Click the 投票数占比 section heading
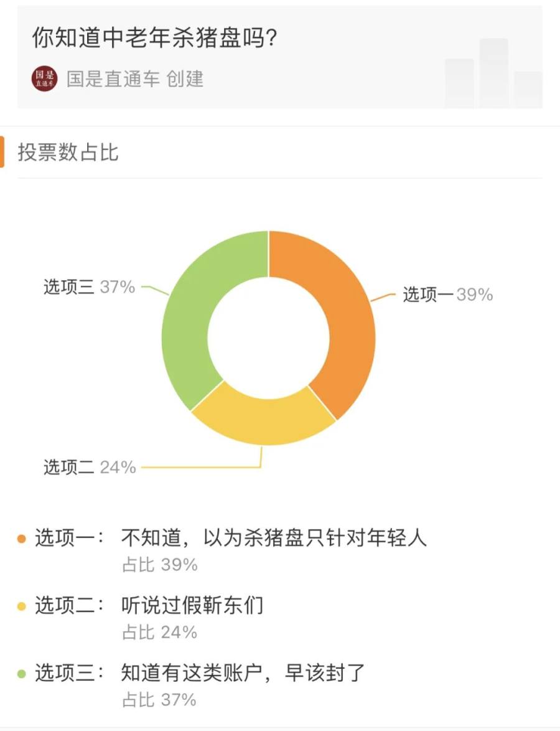The height and width of the screenshot is (731, 560). [x=68, y=152]
